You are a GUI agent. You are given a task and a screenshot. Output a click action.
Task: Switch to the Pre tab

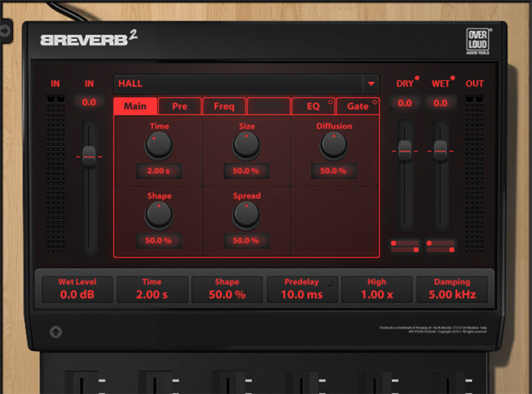coord(180,106)
